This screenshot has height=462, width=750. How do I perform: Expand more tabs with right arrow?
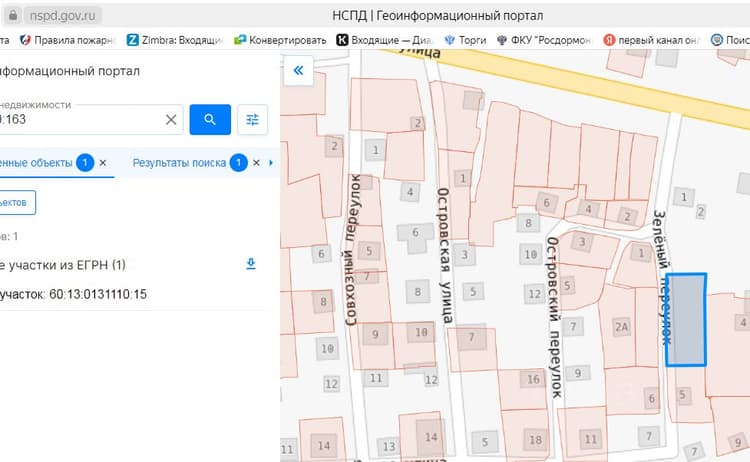pyautogui.click(x=271, y=163)
